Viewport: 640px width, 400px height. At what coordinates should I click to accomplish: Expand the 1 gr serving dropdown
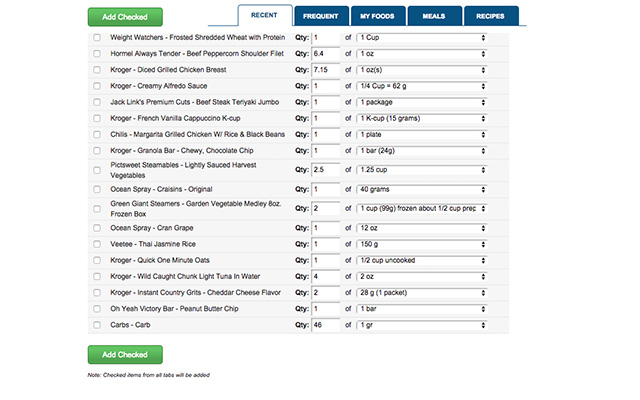[422, 325]
